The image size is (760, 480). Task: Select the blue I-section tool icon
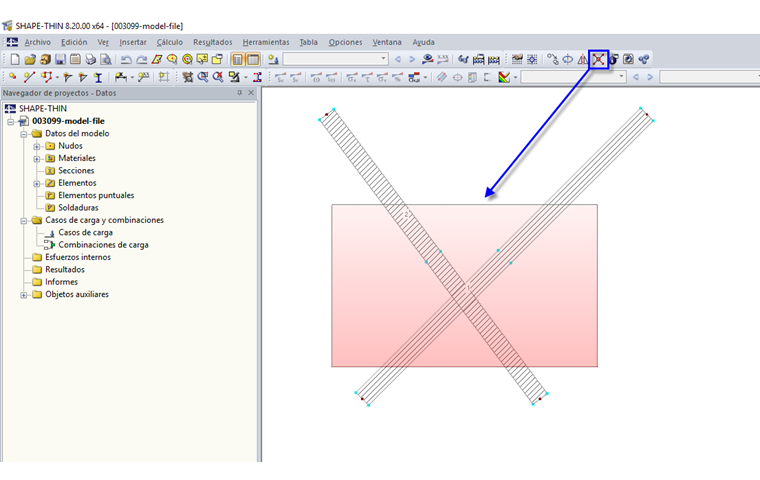(x=98, y=77)
